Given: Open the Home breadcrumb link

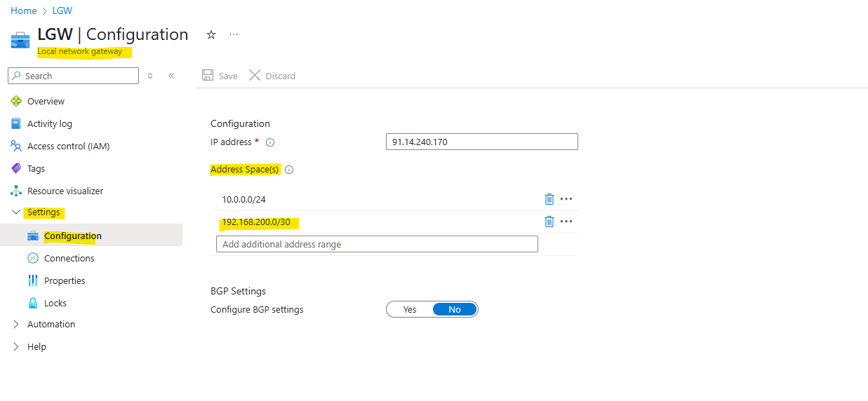Looking at the screenshot, I should coord(23,11).
